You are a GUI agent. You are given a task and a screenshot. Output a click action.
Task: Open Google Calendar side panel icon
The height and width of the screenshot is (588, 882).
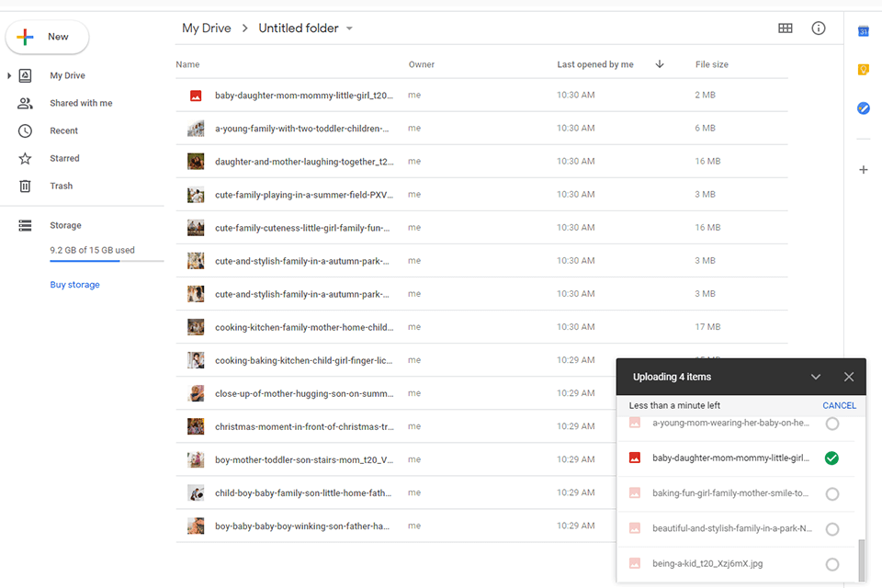[x=864, y=31]
